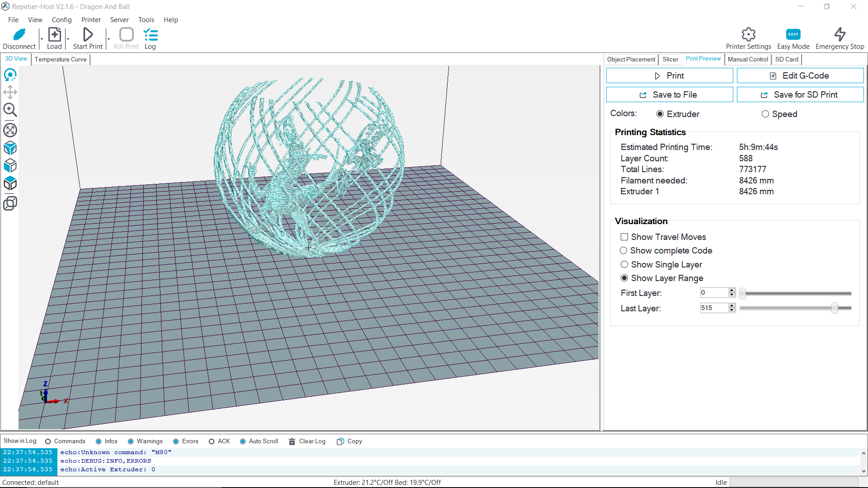868x488 pixels.
Task: Color the preview by Speed
Action: (765, 114)
